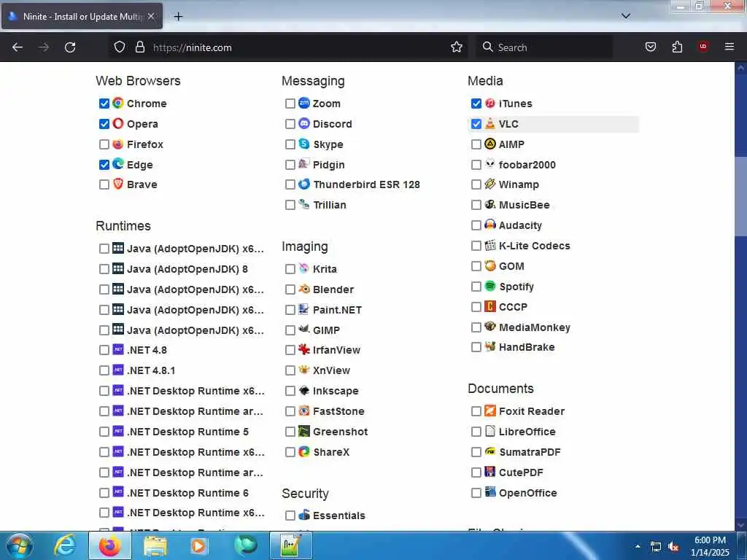Screen dimensions: 747x560
Task: Check the Brave checkbox
Action: (104, 184)
